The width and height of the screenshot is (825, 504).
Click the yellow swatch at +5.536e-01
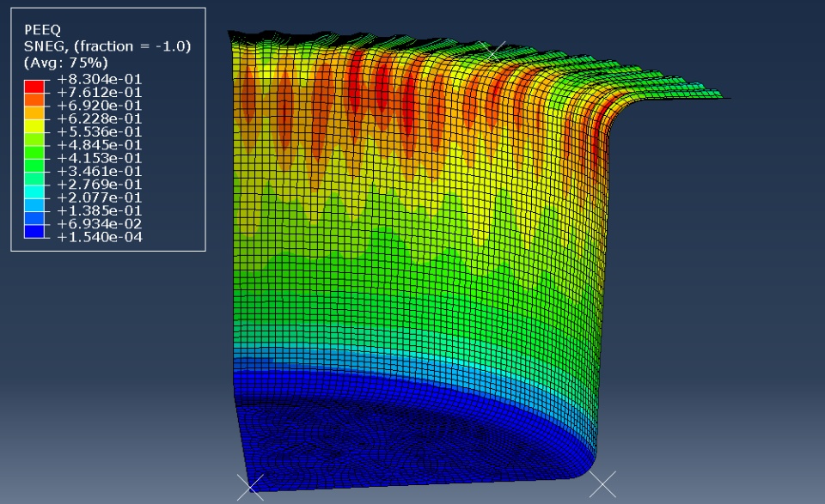coord(34,125)
